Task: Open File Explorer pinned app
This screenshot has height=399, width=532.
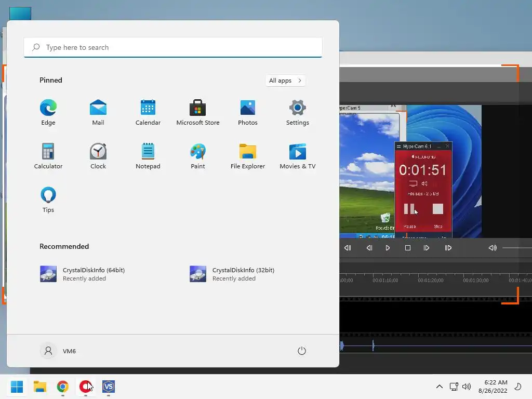Action: tap(248, 156)
